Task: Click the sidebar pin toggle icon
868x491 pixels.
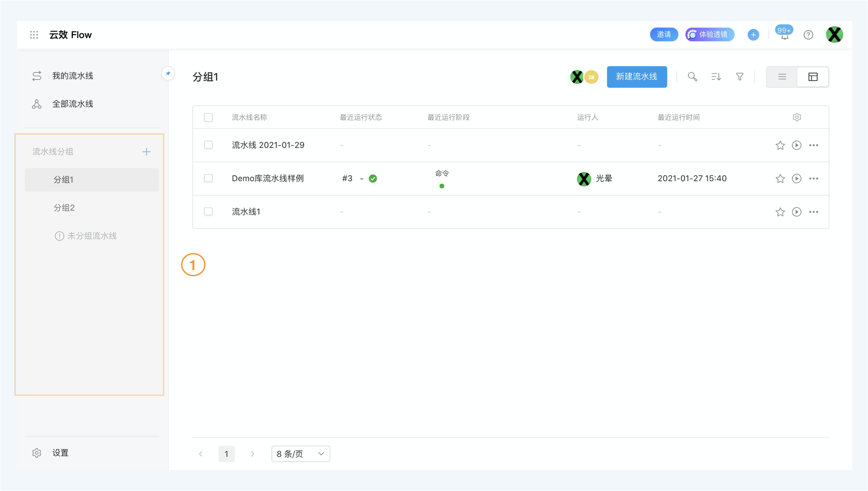Action: tap(168, 74)
